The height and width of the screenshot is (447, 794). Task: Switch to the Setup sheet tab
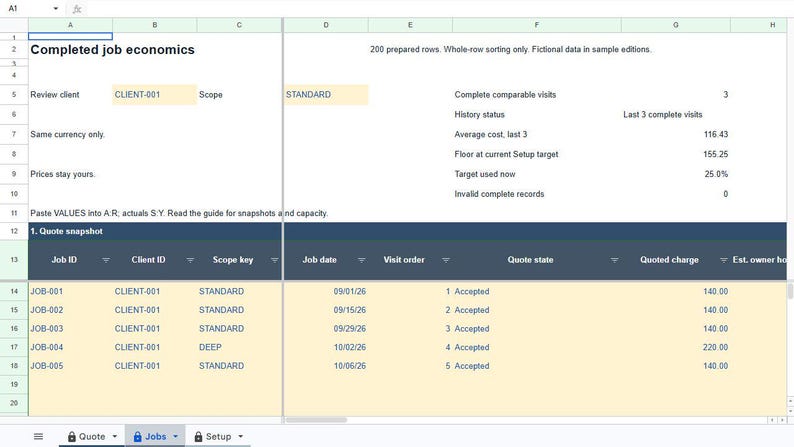(218, 436)
